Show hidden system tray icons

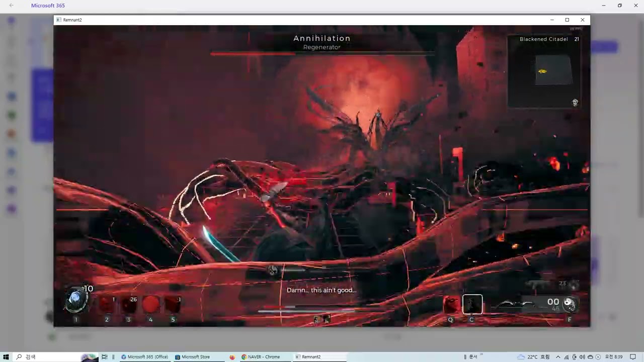pos(557,357)
